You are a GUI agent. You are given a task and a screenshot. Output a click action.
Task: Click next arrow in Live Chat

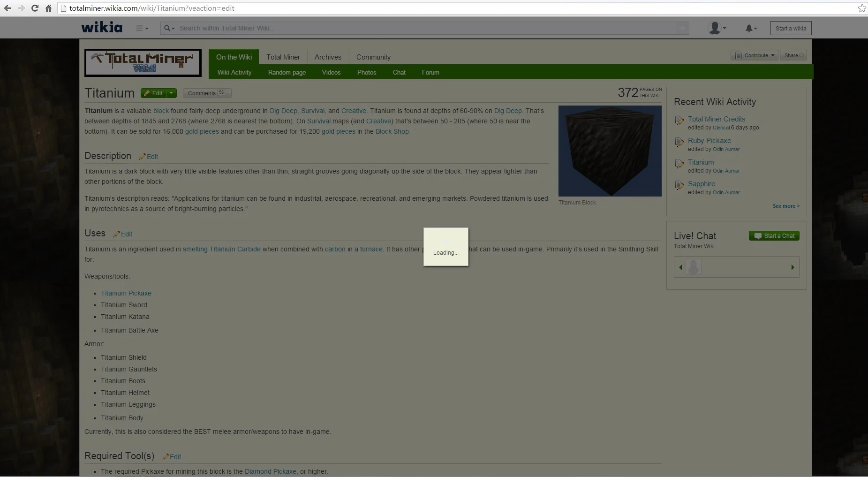pos(793,267)
